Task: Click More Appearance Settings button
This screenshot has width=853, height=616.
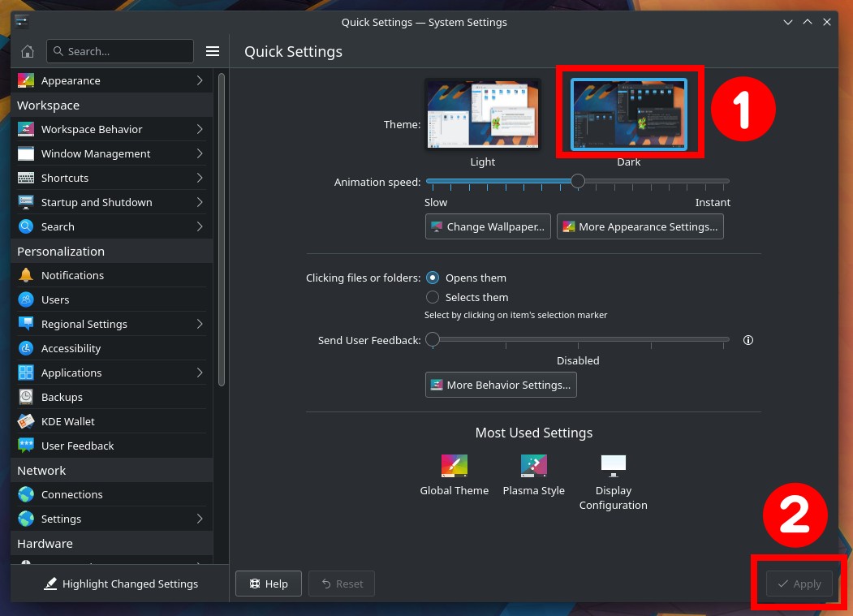Action: (x=640, y=226)
